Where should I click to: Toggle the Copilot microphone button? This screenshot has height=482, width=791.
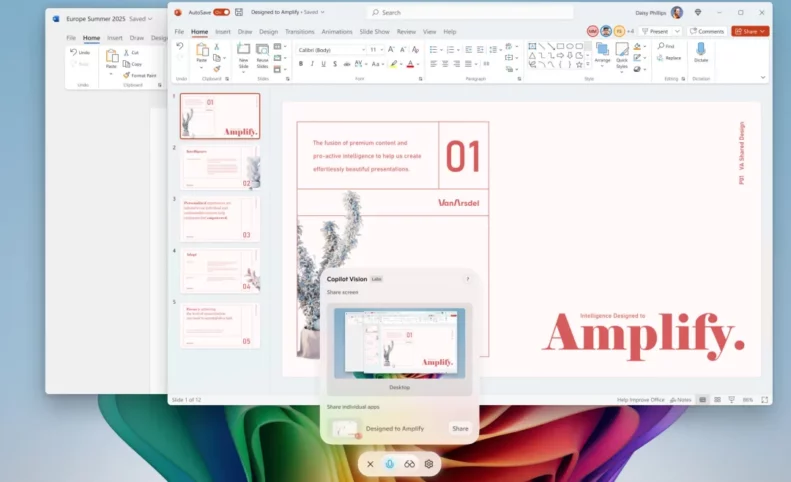389,464
